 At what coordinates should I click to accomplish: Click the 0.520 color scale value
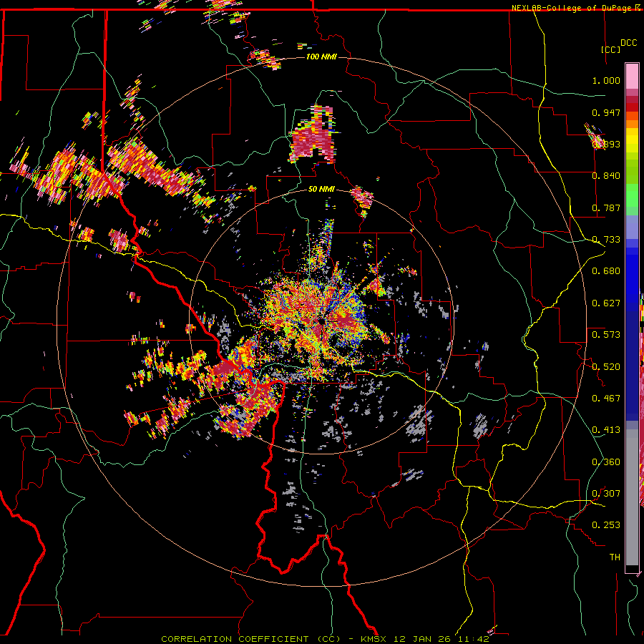point(606,367)
